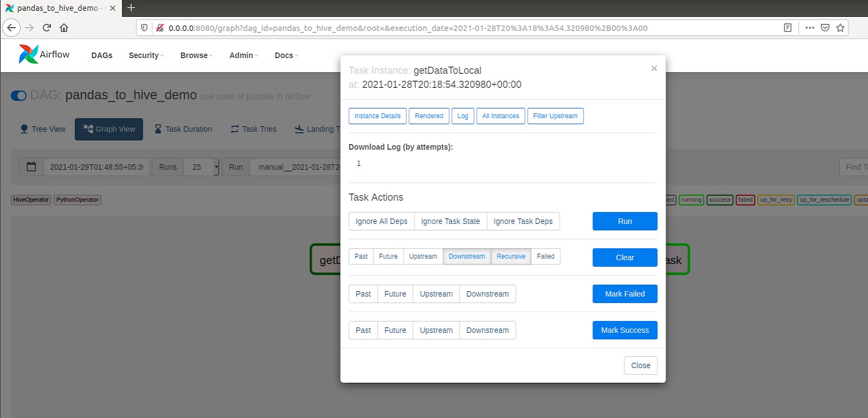This screenshot has height=418, width=868.
Task: Enable Ignore All Deps option
Action: point(381,221)
